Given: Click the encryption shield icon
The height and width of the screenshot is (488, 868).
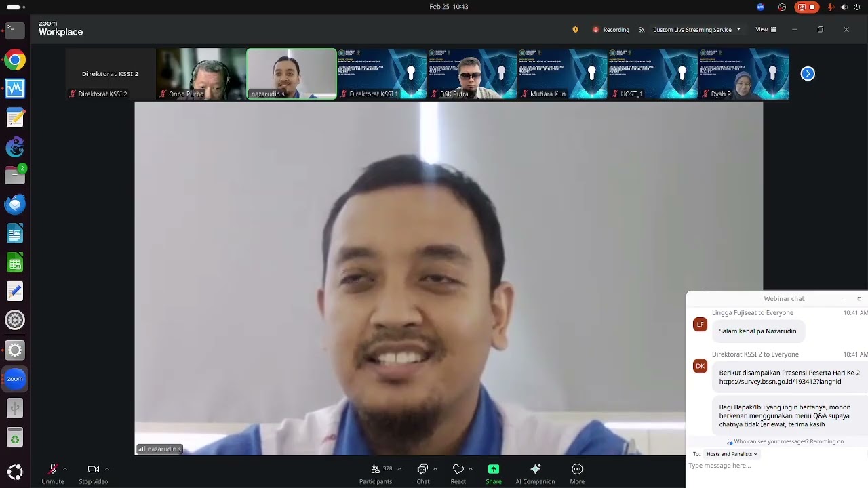Looking at the screenshot, I should point(576,29).
